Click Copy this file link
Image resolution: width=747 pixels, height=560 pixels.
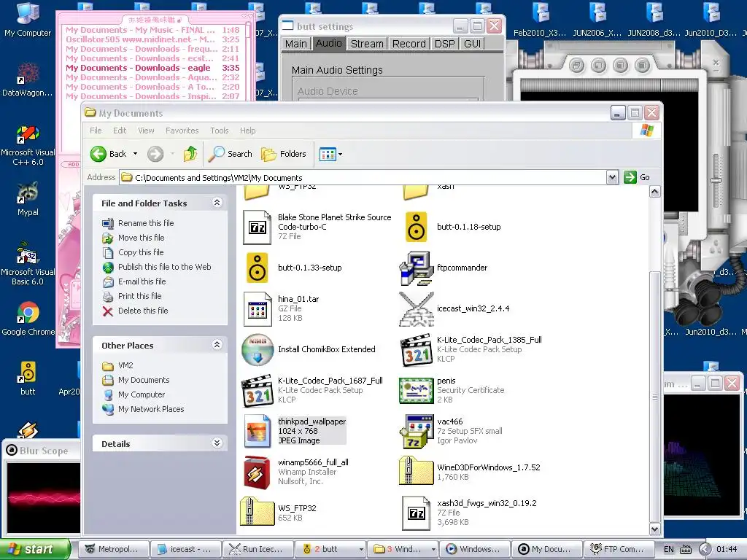click(141, 252)
